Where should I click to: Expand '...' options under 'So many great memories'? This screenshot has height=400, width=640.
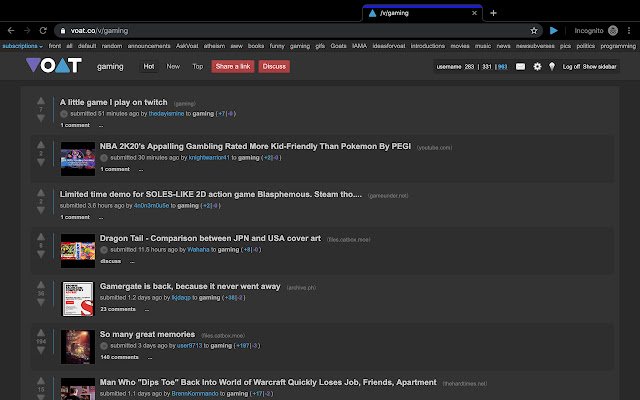point(150,358)
